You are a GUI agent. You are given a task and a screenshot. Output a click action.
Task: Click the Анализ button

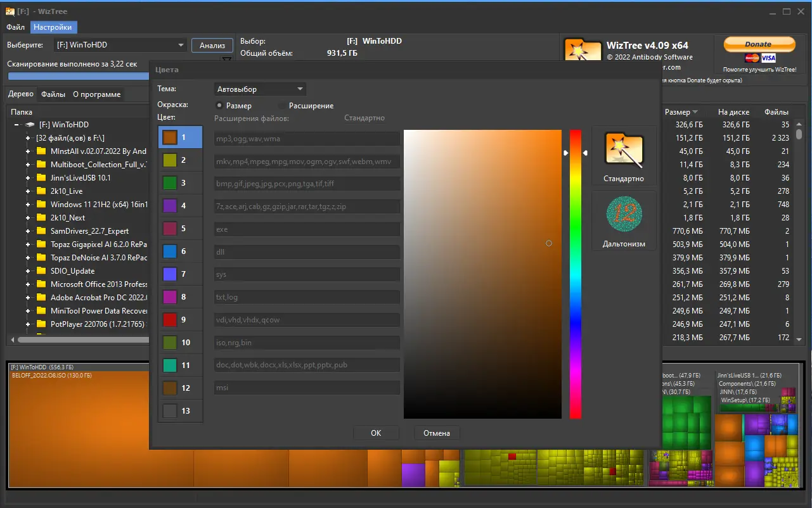point(212,45)
